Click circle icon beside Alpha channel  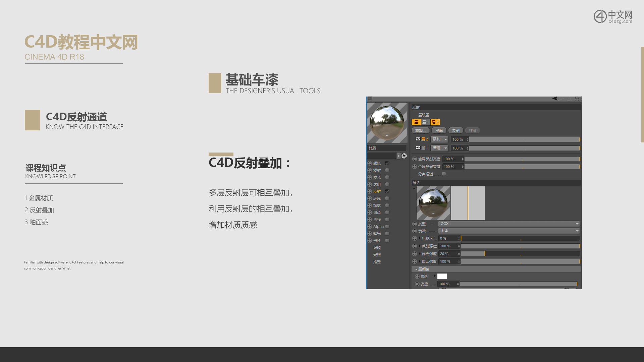click(x=370, y=227)
